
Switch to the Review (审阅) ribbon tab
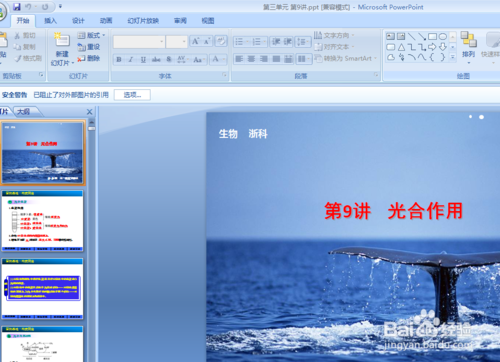(x=180, y=21)
